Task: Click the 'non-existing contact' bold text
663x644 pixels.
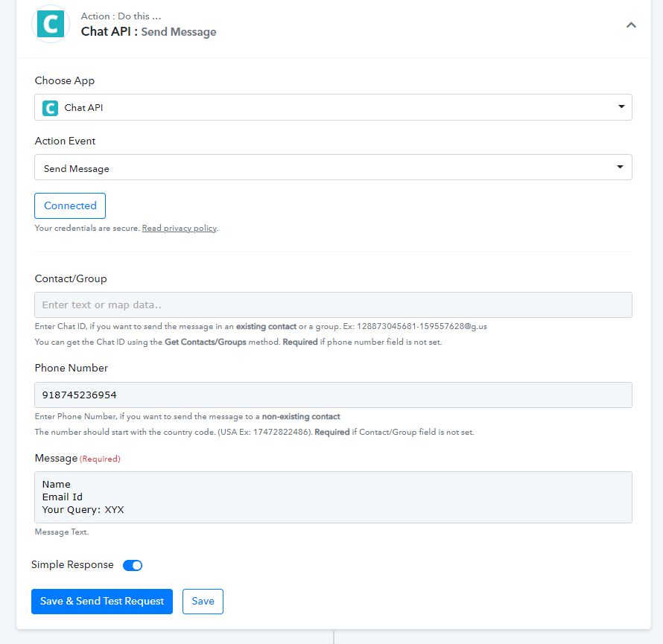Action: [x=301, y=417]
